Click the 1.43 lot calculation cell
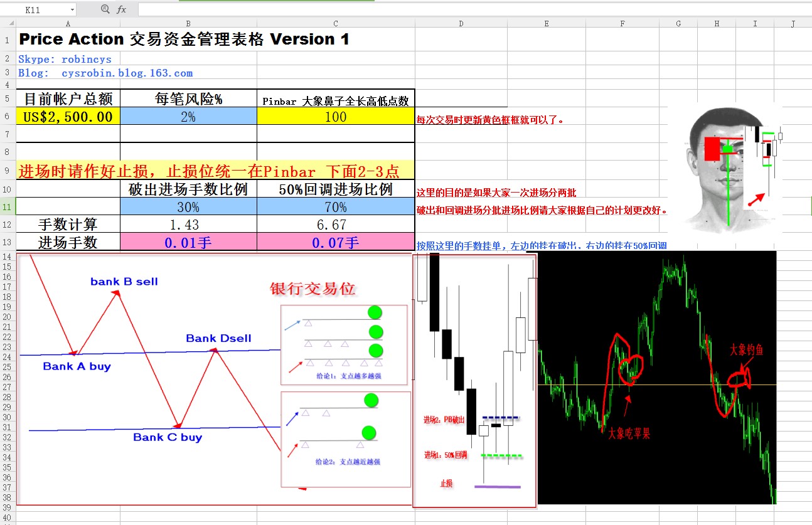The width and height of the screenshot is (812, 525). (188, 224)
